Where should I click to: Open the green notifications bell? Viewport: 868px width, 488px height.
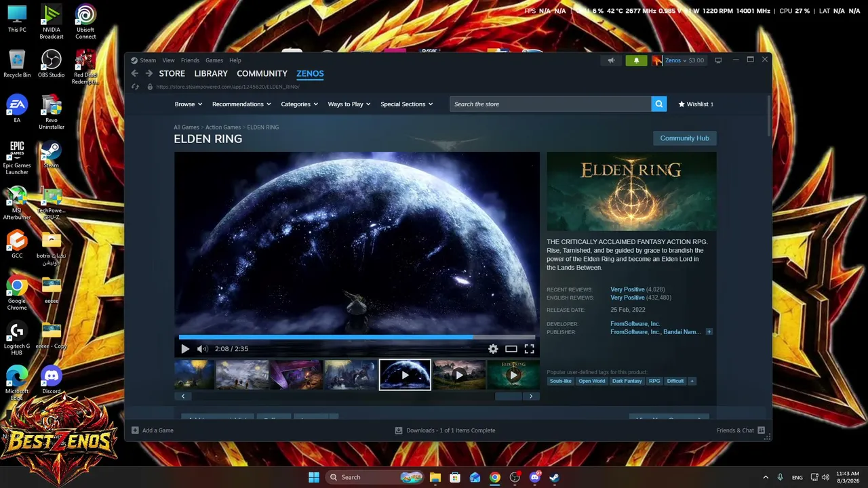coord(636,60)
